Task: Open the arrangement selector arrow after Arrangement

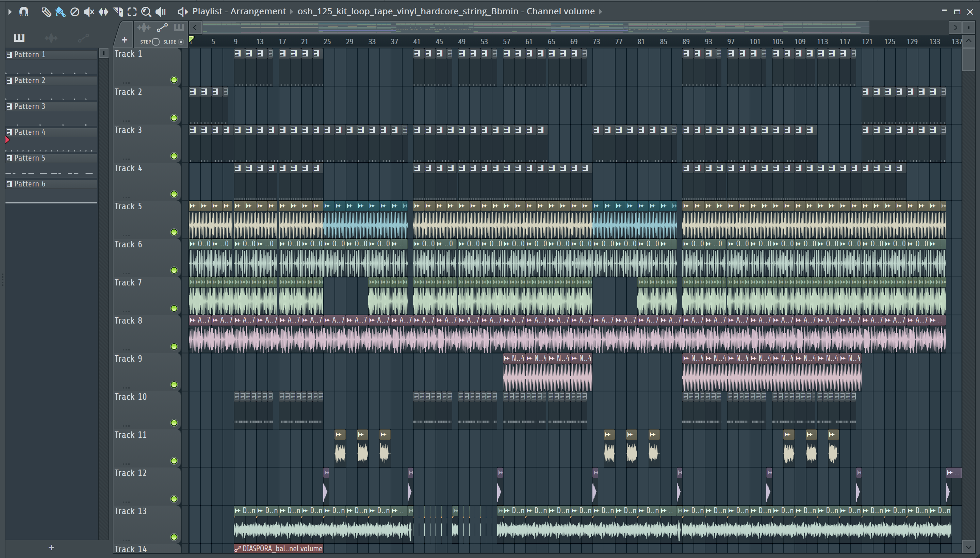Action: tap(292, 12)
